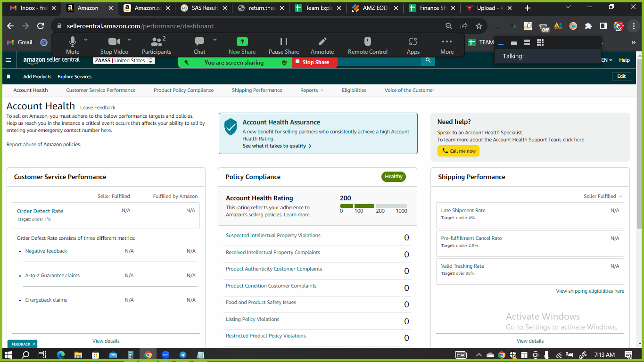Screen dimensions: 644x362
Task: Open the Zoom Apps panel
Action: [x=413, y=46]
